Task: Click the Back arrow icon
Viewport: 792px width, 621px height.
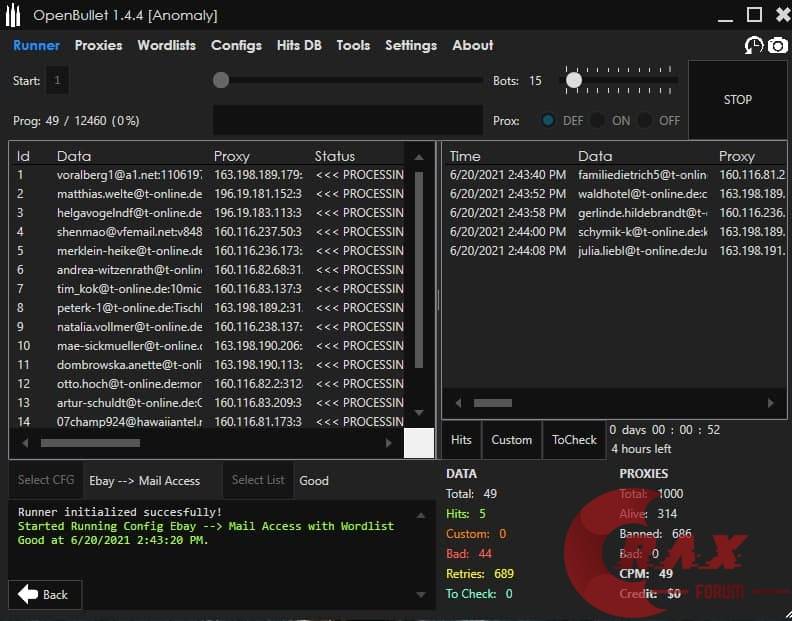Action: [28, 594]
